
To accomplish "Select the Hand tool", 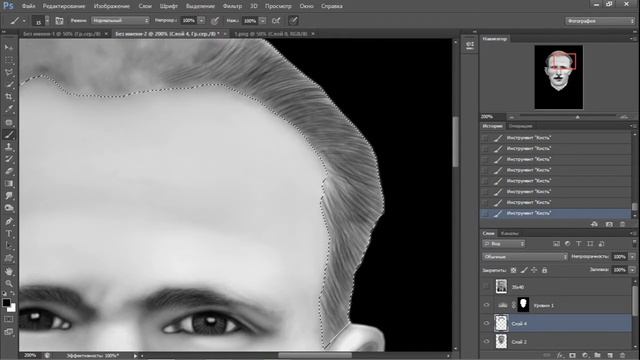I will (9, 272).
